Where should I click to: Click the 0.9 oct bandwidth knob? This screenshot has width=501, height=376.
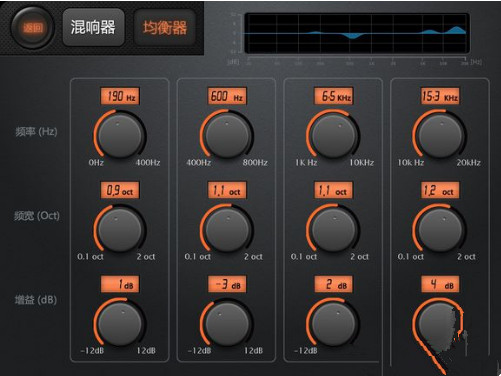coord(120,230)
